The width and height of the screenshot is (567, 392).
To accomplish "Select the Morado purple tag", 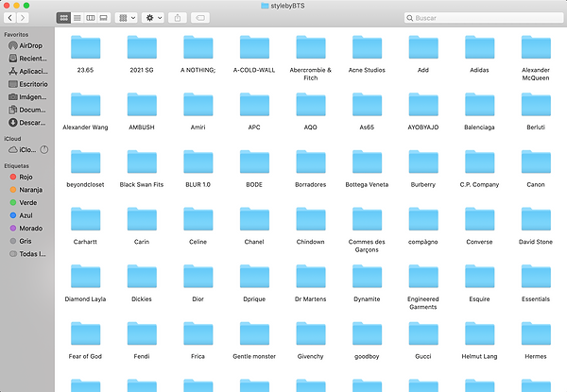I will coord(27,228).
